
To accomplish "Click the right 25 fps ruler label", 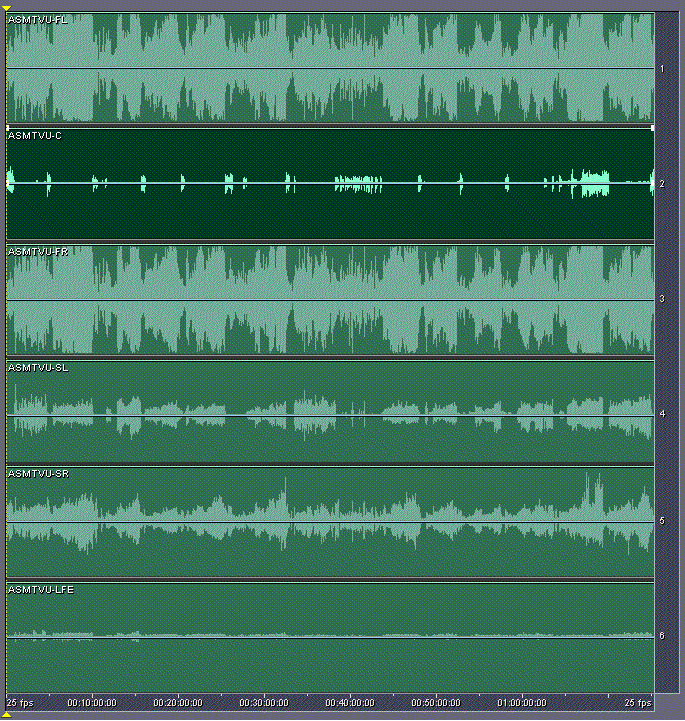I will coord(638,703).
